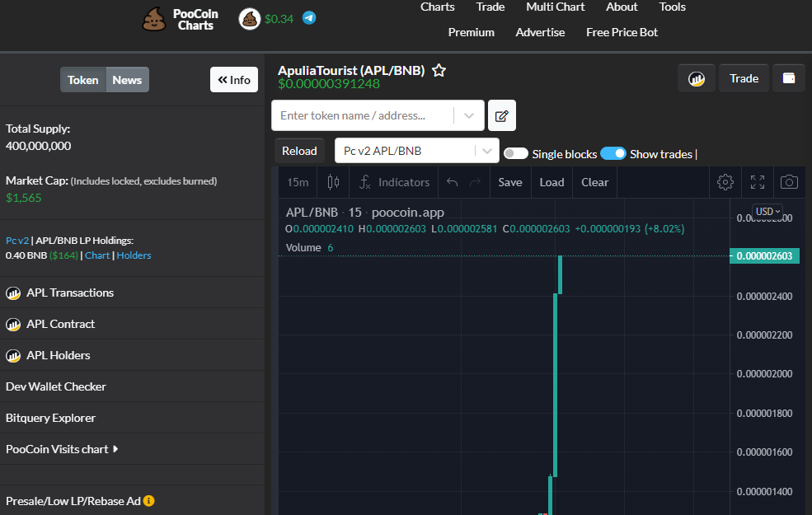The image size is (812, 515).
Task: Open the Trade navigation menu item
Action: [x=490, y=7]
